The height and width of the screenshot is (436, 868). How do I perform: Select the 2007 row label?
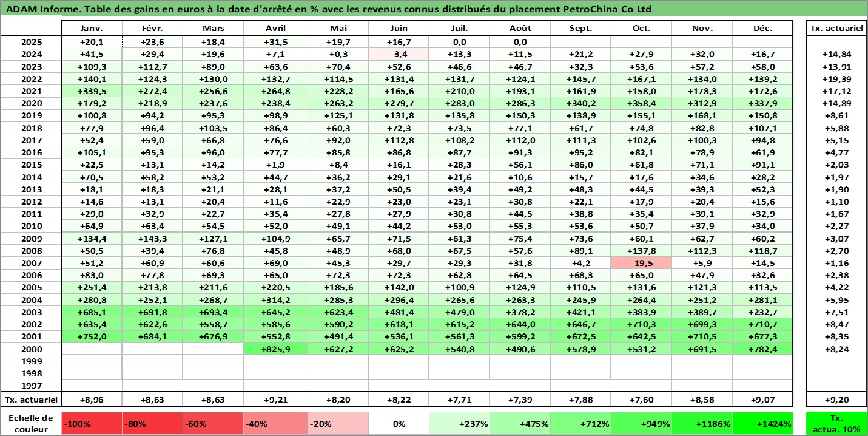tap(31, 263)
